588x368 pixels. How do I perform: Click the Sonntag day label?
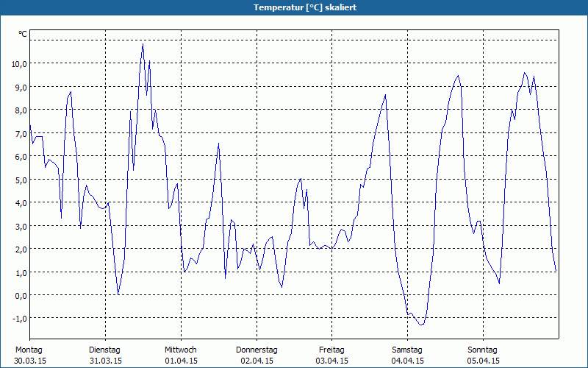(x=483, y=350)
